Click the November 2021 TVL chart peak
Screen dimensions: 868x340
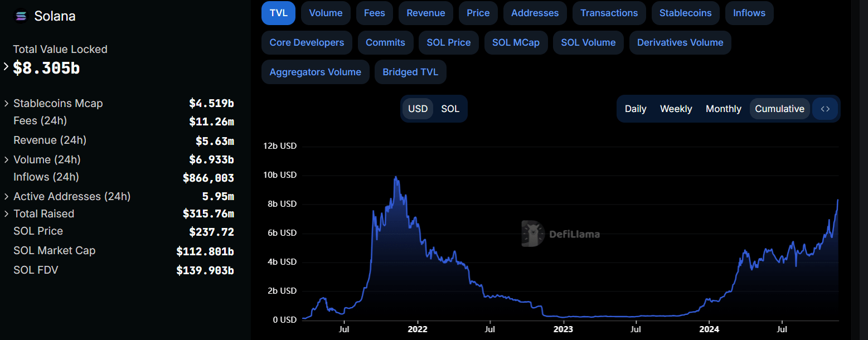tap(396, 177)
